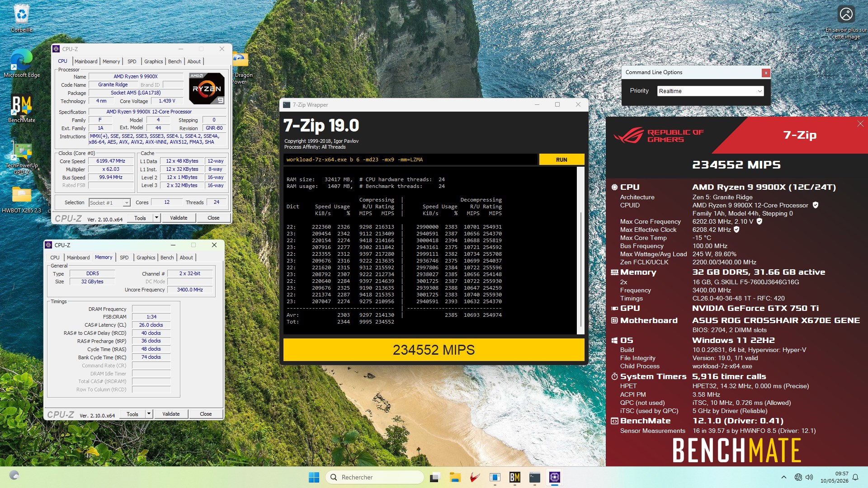
Task: Switch to the CPU-Z purple taskbar icon
Action: point(555,477)
